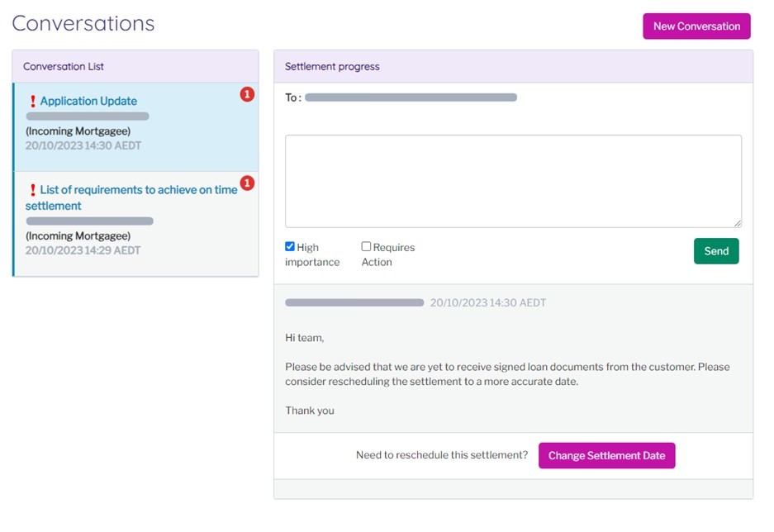Start a New Conversation
Viewport: 774px width, 532px height.
click(696, 26)
